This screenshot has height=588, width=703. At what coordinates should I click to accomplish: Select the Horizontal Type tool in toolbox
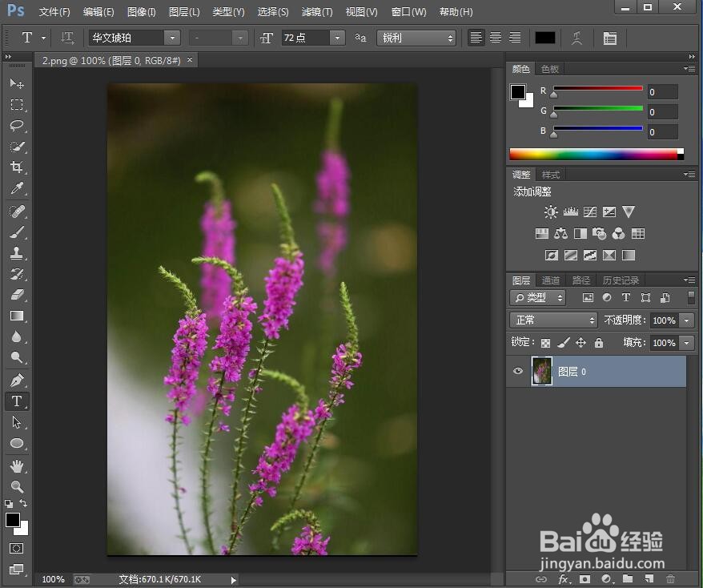(17, 401)
